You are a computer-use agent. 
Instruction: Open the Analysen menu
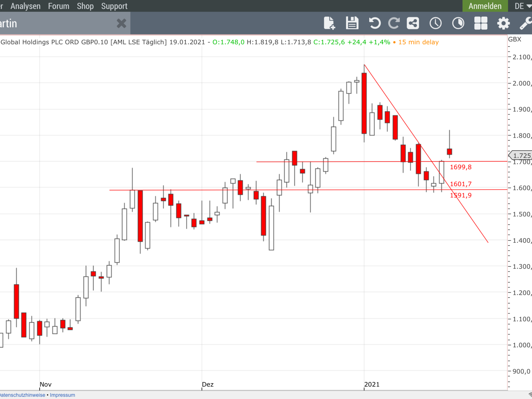[25, 6]
